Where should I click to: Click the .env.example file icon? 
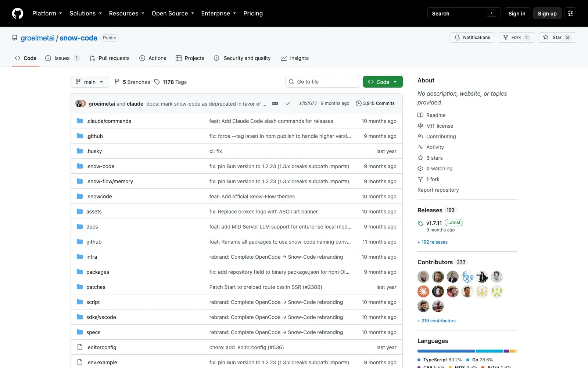(80, 362)
